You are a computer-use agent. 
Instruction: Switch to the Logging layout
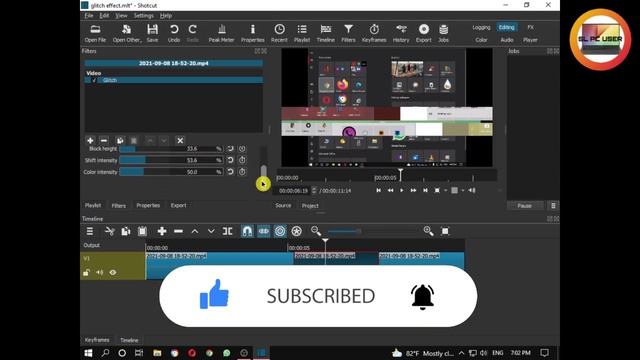point(481,27)
